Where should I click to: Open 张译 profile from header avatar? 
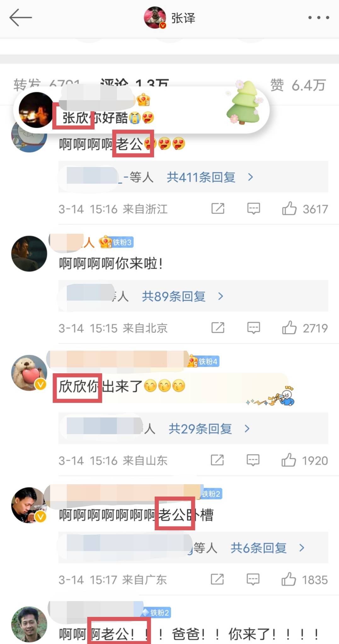(x=155, y=18)
